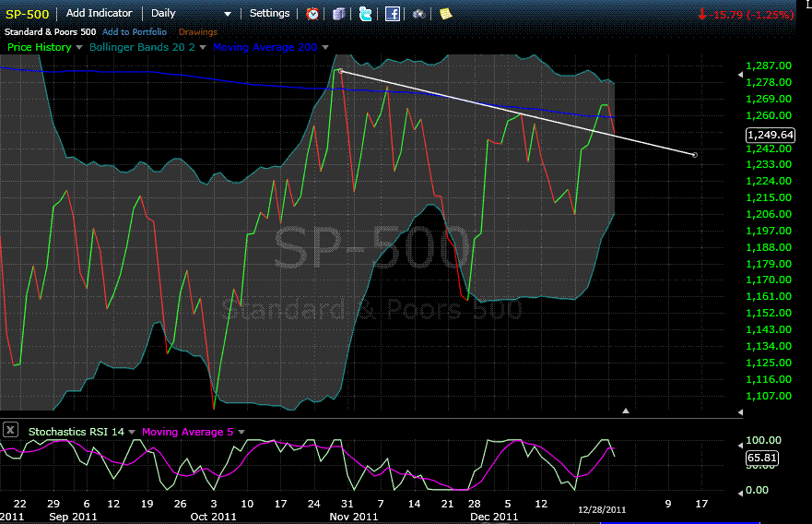Screen dimensions: 812x524
Task: Share chart via Facebook icon
Action: 392,14
